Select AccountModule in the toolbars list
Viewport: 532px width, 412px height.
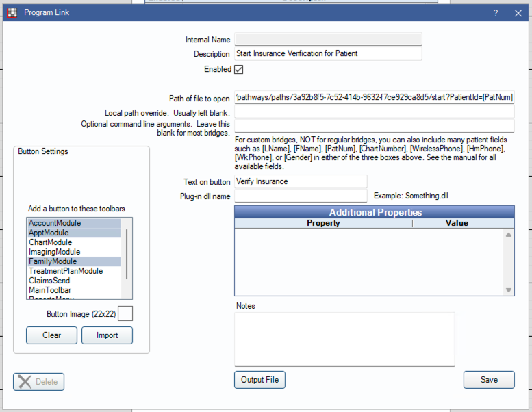click(55, 223)
